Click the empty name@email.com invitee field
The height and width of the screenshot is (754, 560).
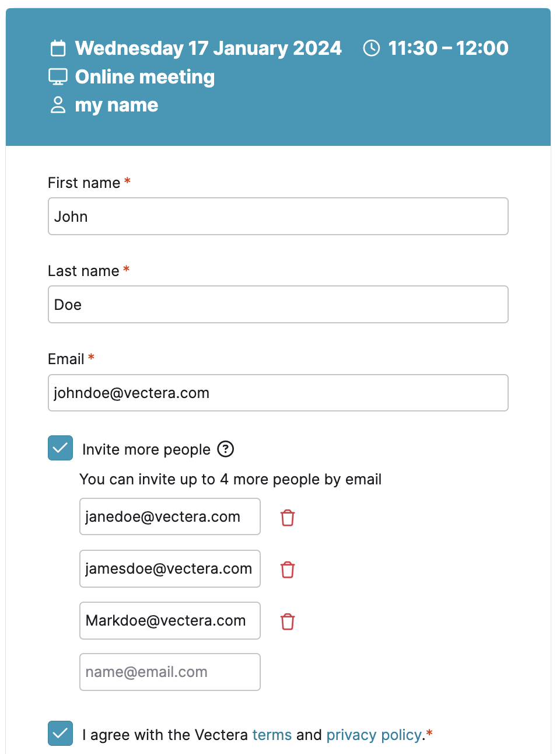tap(170, 672)
